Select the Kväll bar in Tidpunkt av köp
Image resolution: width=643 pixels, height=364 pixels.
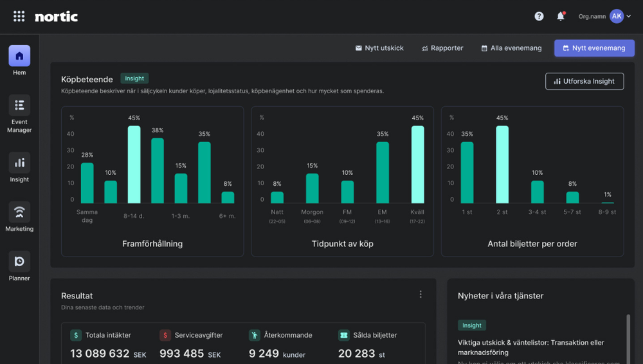[418, 165]
